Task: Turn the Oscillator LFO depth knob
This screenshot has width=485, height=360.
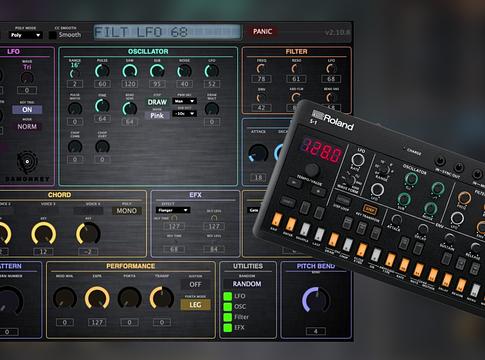Action: pyautogui.click(x=212, y=71)
